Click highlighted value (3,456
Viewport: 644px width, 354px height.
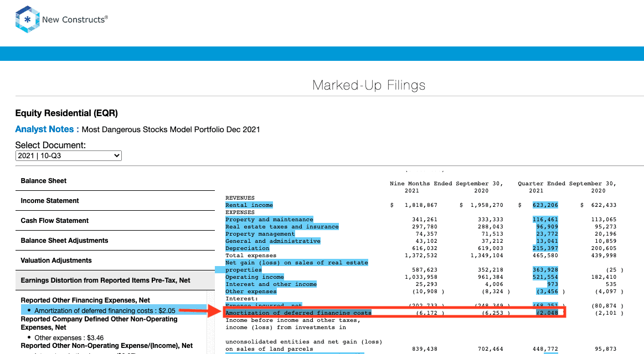point(548,291)
